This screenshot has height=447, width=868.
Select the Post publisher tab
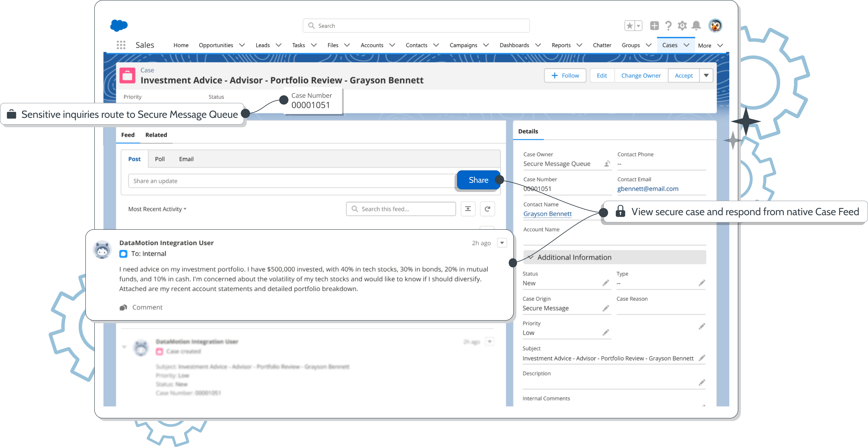134,159
